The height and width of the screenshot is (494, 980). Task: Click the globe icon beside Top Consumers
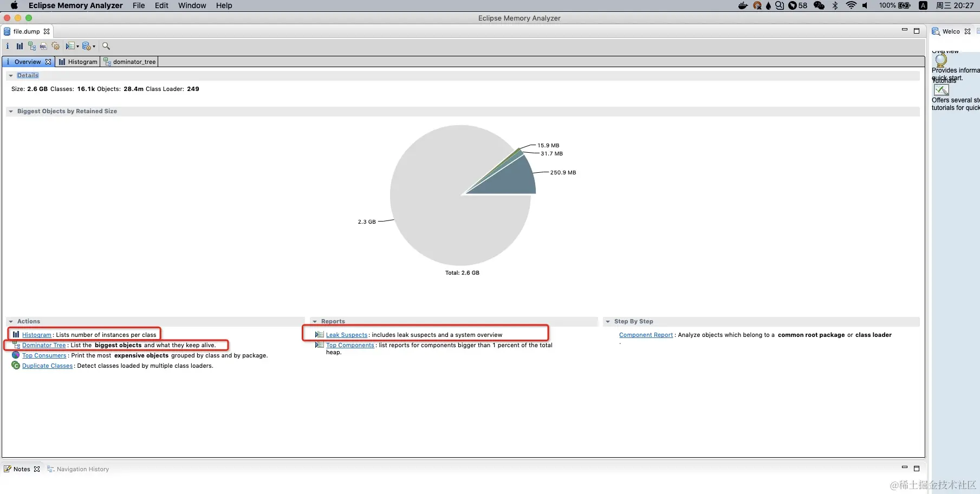pos(16,355)
